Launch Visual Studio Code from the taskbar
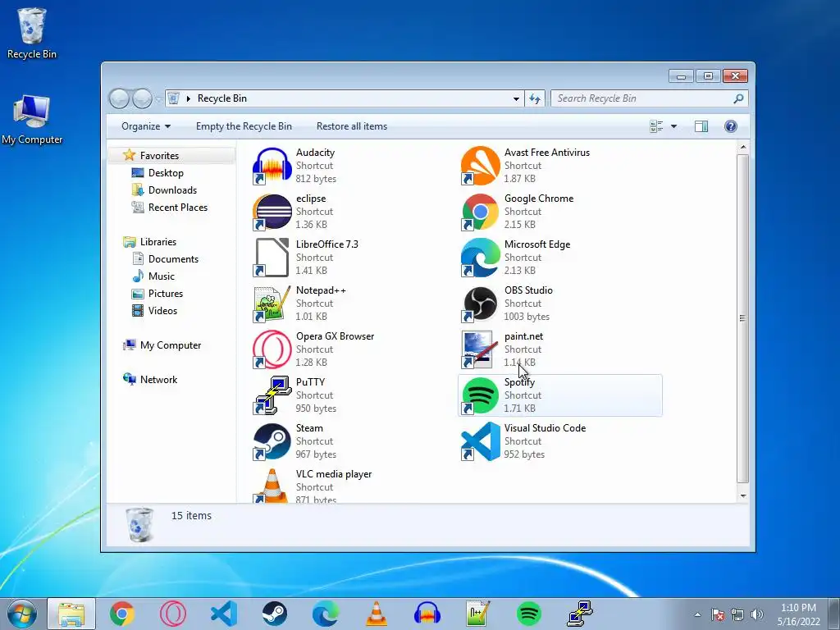Screen dimensions: 840x630 224,614
